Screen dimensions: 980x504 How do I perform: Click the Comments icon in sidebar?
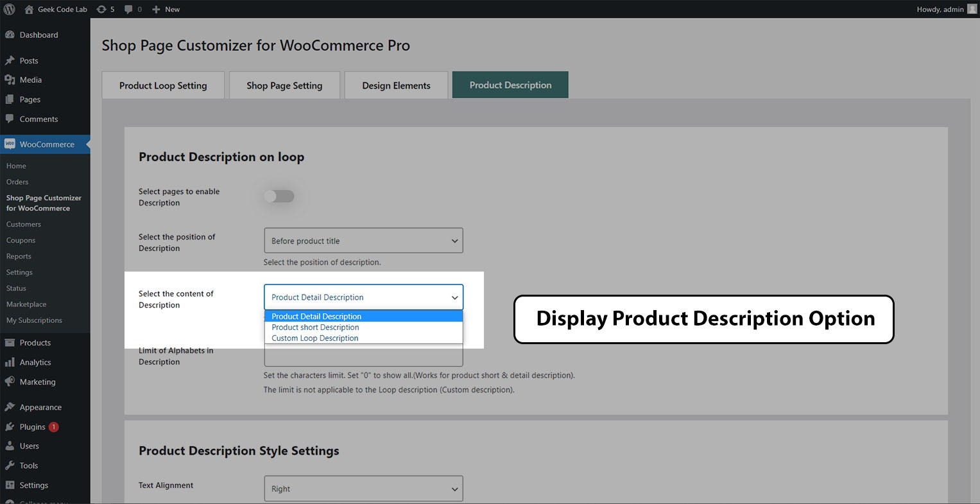[10, 119]
